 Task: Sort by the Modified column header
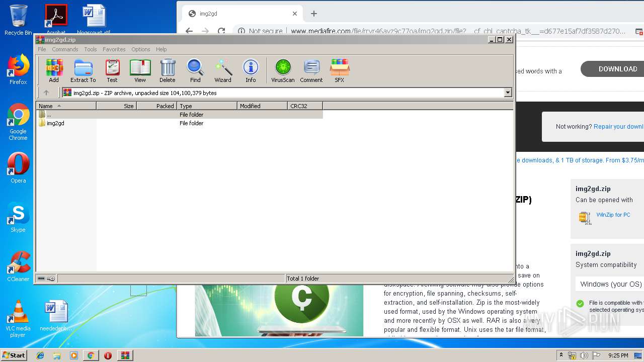click(x=262, y=106)
